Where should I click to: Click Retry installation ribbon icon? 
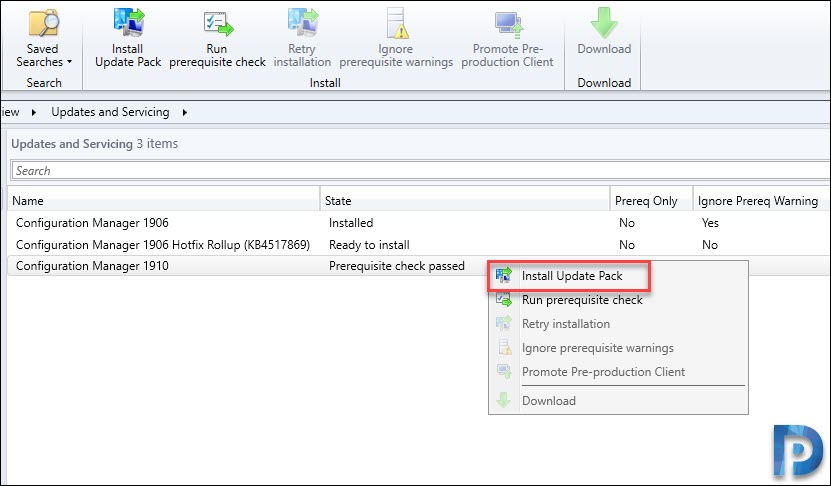coord(302,39)
